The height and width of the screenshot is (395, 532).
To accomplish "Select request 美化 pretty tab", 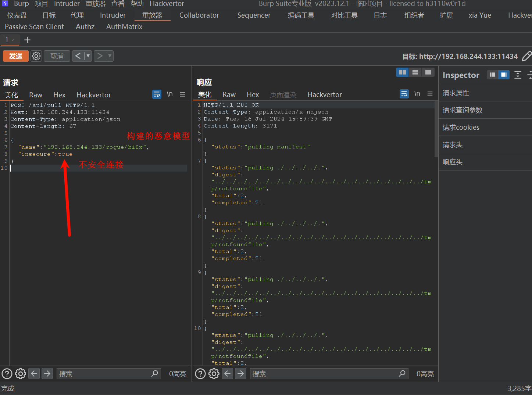I will click(x=11, y=95).
